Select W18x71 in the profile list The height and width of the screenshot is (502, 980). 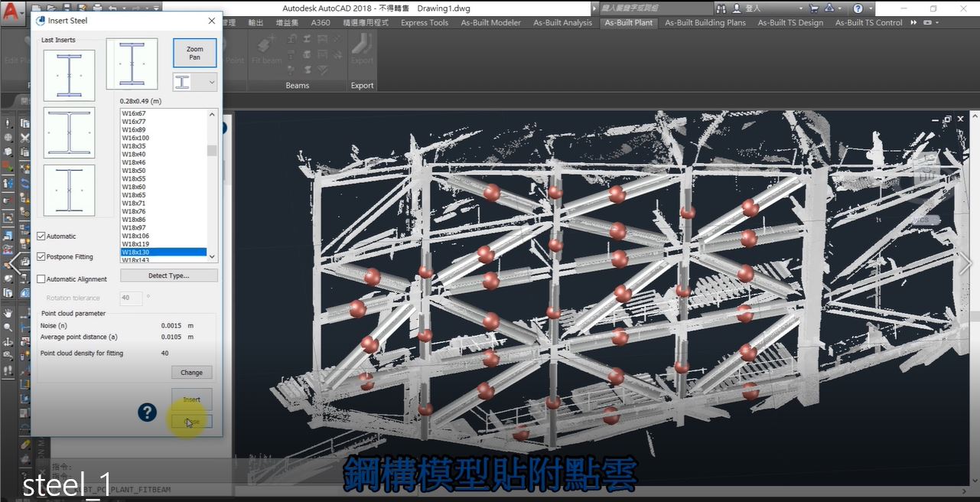(x=164, y=204)
